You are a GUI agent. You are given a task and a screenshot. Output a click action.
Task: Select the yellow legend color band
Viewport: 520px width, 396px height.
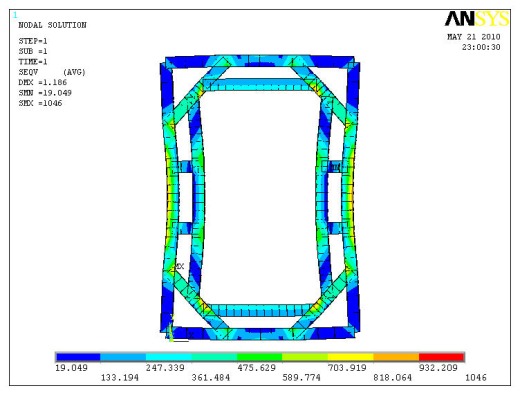[350, 357]
